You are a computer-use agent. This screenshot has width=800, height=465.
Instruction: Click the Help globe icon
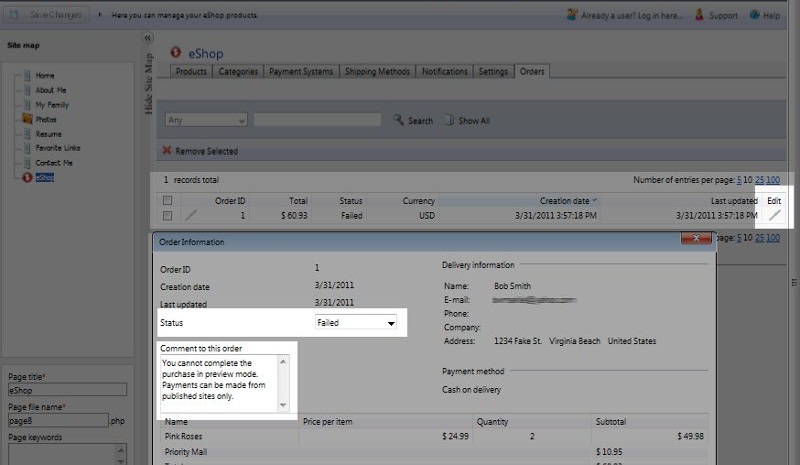coord(754,15)
